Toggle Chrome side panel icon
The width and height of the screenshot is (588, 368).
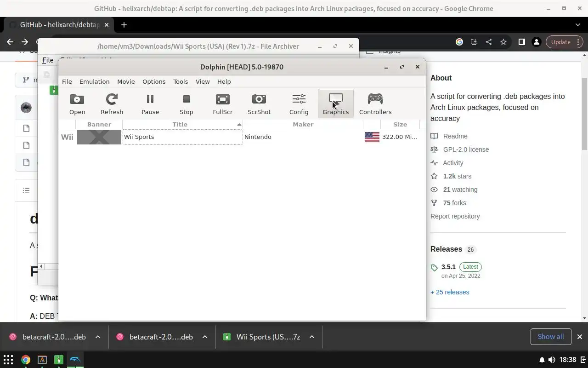point(521,42)
